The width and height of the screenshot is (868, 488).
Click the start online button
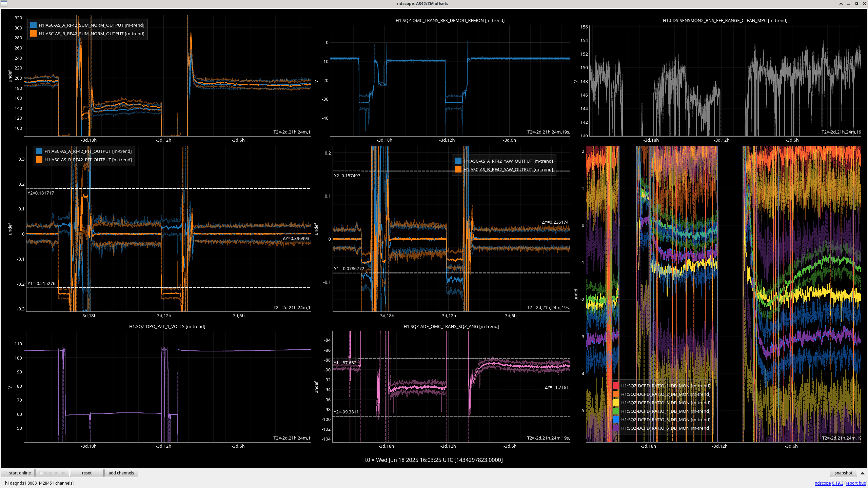[18, 473]
